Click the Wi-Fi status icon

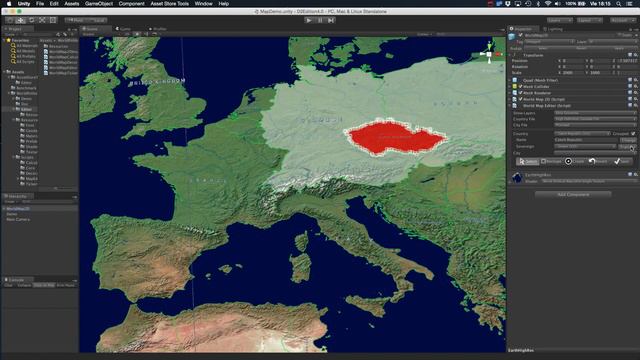pyautogui.click(x=548, y=4)
